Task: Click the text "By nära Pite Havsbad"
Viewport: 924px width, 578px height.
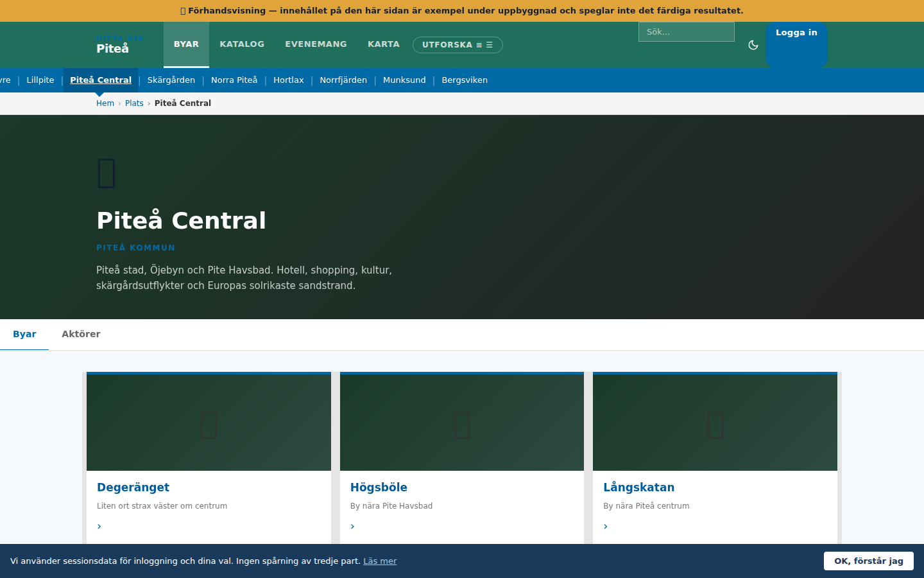Action: tap(391, 506)
